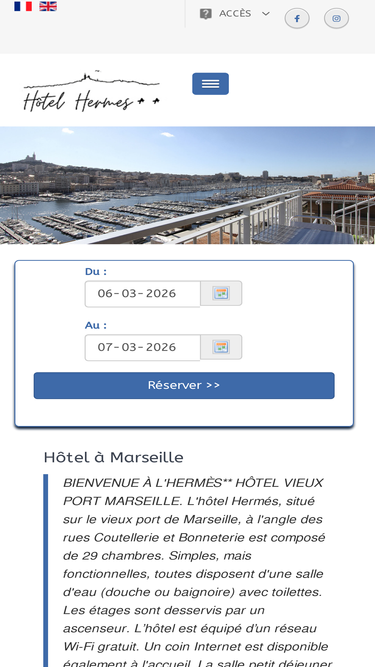This screenshot has height=667, width=375.
Task: Click the question mark icon beside ACCÈS
Action: tap(206, 14)
